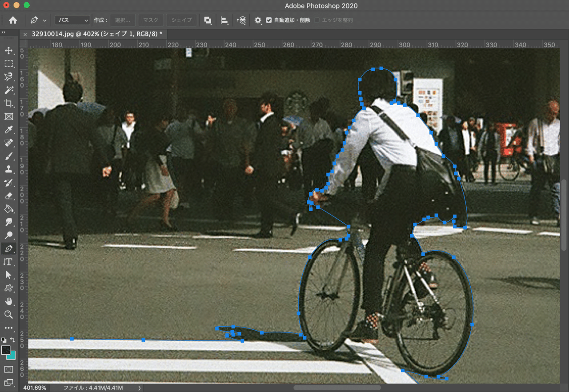The image size is (569, 392).
Task: Open the パス tool mode dropdown
Action: point(72,20)
